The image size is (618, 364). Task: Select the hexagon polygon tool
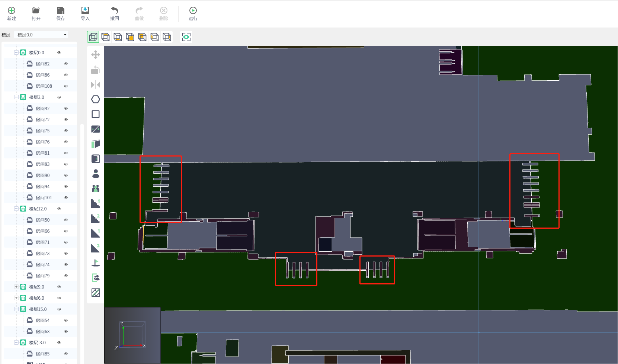pos(96,99)
